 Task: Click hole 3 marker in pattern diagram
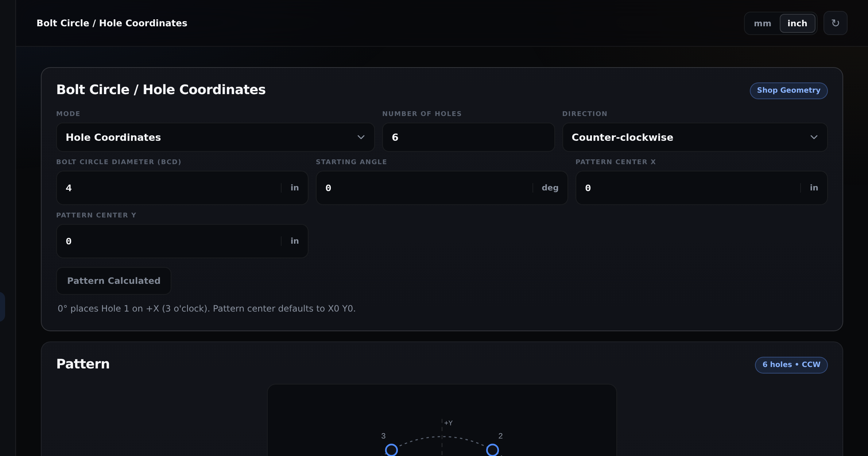[391, 450]
